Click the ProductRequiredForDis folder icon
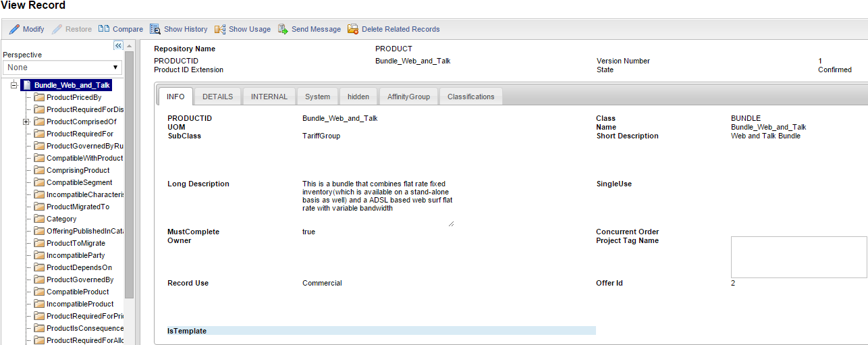This screenshot has height=345, width=868. pyautogui.click(x=39, y=109)
